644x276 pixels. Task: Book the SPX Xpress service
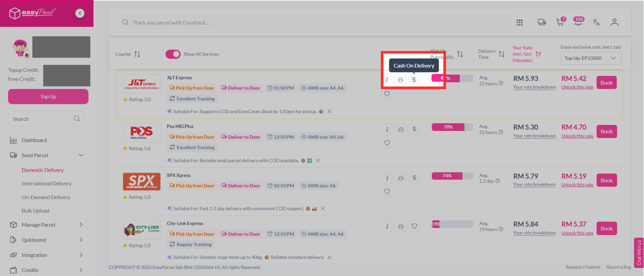pos(606,180)
